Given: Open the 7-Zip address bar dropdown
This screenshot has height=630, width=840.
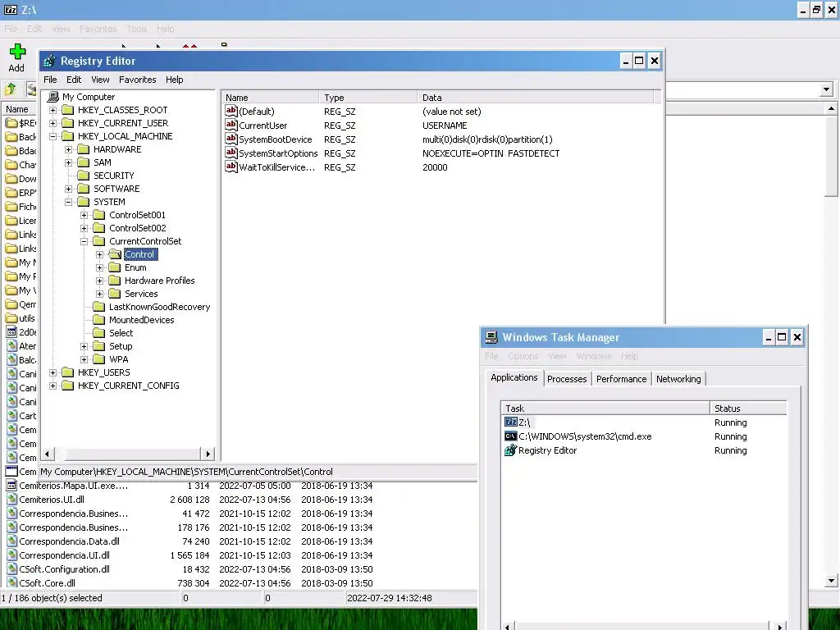Looking at the screenshot, I should (x=826, y=89).
